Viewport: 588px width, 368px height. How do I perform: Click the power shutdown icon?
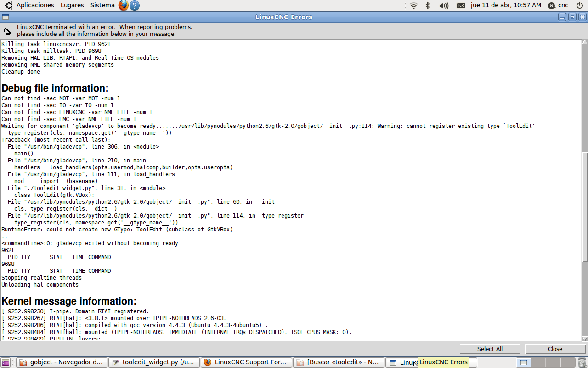tap(579, 6)
